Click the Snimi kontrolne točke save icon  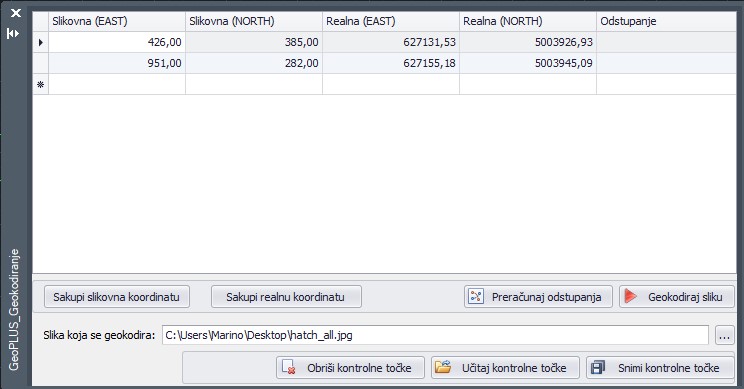pos(598,367)
